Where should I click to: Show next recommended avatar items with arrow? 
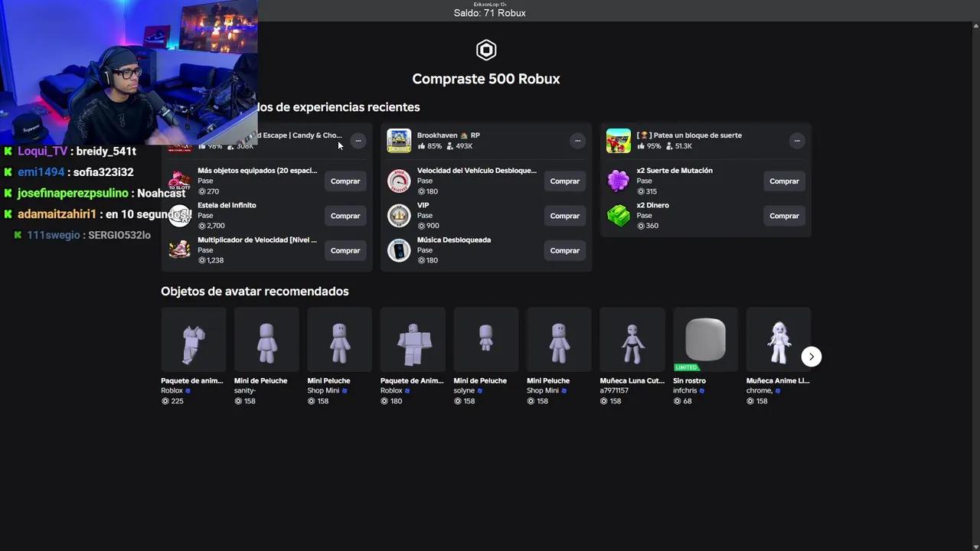[x=812, y=357]
